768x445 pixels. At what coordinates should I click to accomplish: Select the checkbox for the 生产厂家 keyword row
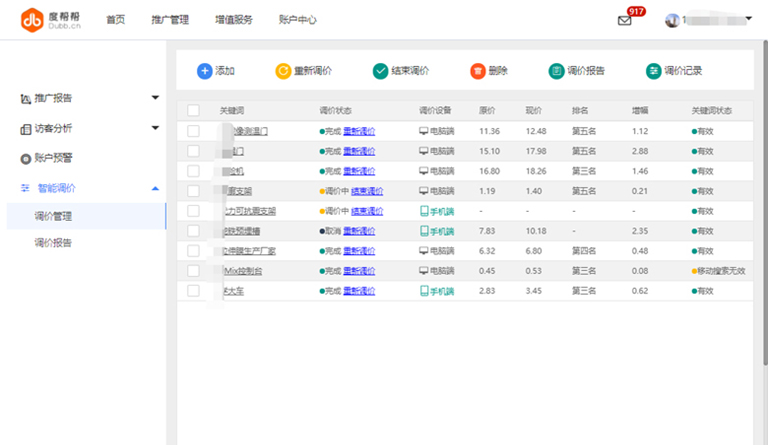point(193,251)
